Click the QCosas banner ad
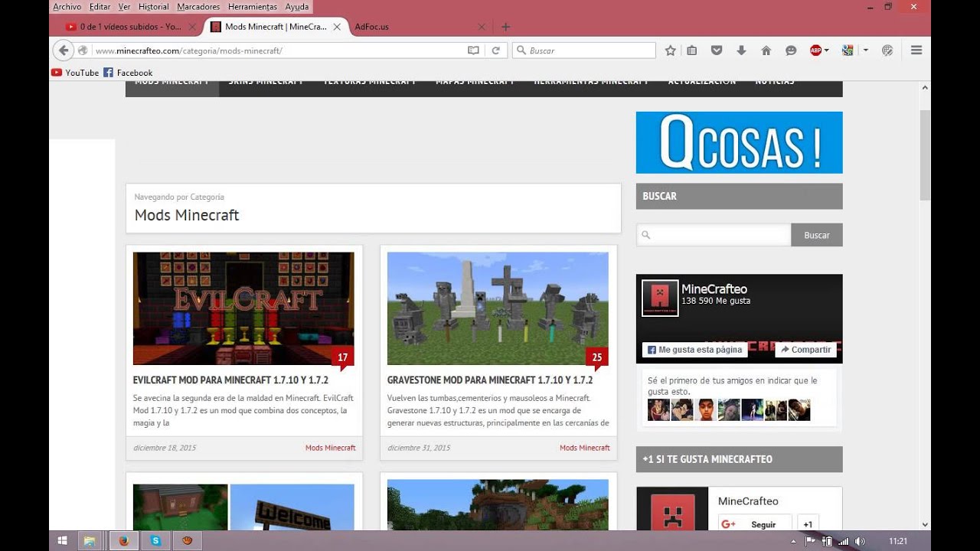980x551 pixels. [x=740, y=142]
